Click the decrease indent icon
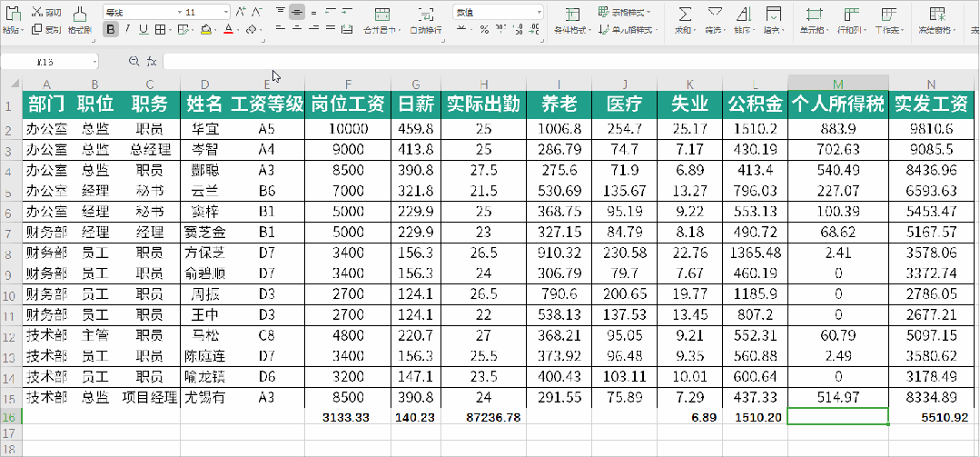Viewport: 980px width, 457px height. click(x=330, y=12)
